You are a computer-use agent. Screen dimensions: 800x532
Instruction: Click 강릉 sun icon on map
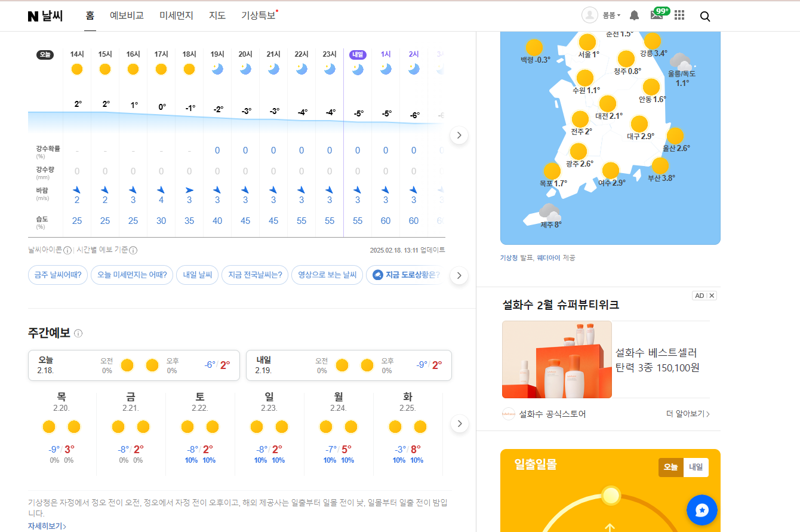pos(653,41)
